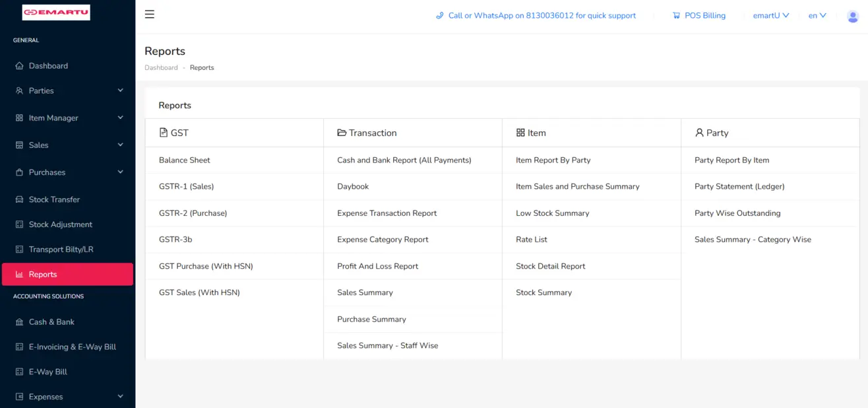Click the hamburger menu icon

coord(150,15)
